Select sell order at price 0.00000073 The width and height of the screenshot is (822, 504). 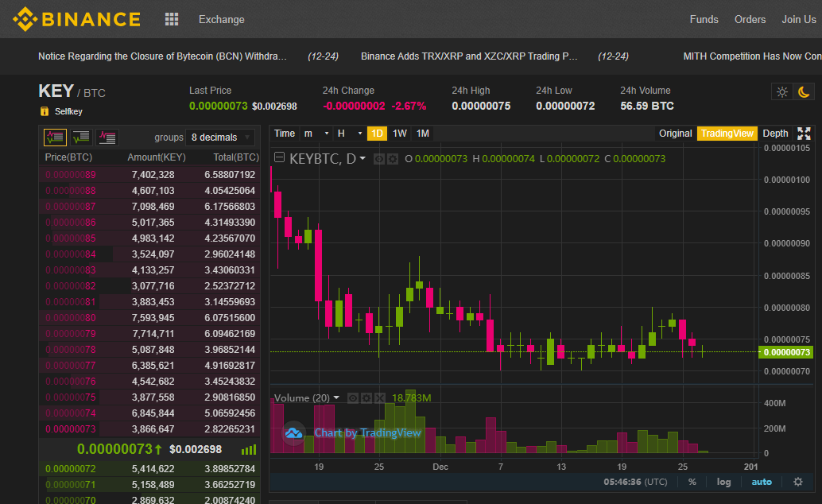tap(149, 429)
